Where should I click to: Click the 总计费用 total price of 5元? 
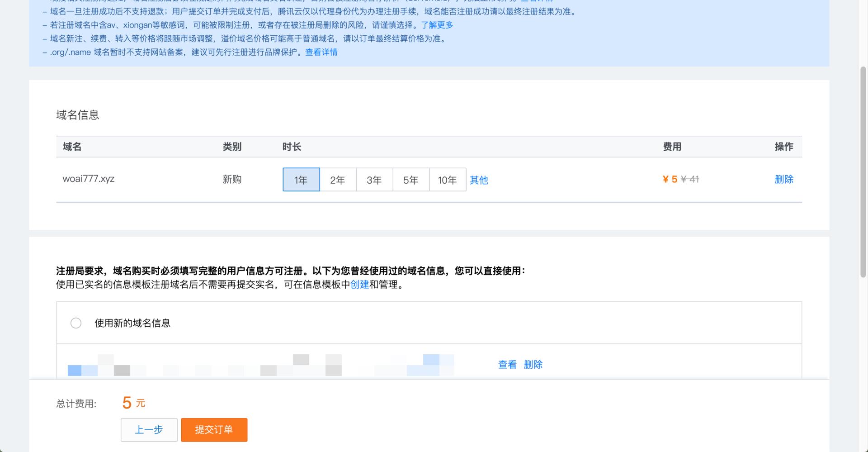(x=133, y=402)
